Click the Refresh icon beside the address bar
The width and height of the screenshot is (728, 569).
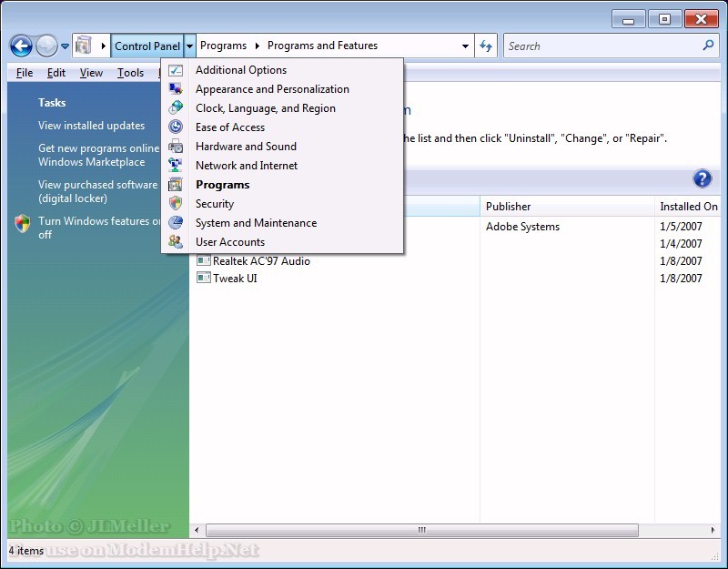(x=486, y=46)
